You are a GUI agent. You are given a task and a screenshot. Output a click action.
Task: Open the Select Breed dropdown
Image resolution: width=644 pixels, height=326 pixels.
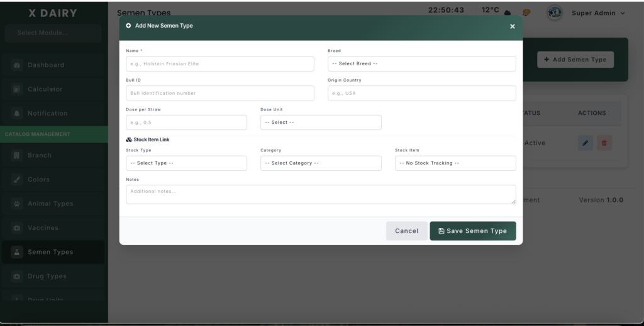click(421, 64)
